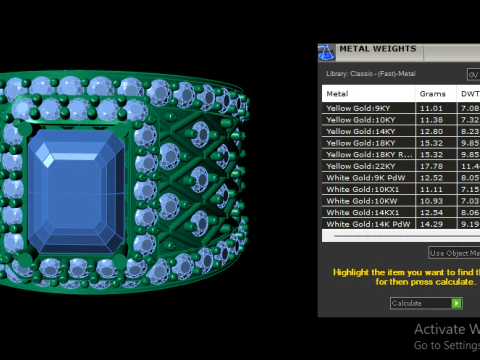The width and height of the screenshot is (480, 360).
Task: Select the White Gold:9K PdW row
Action: tap(401, 178)
